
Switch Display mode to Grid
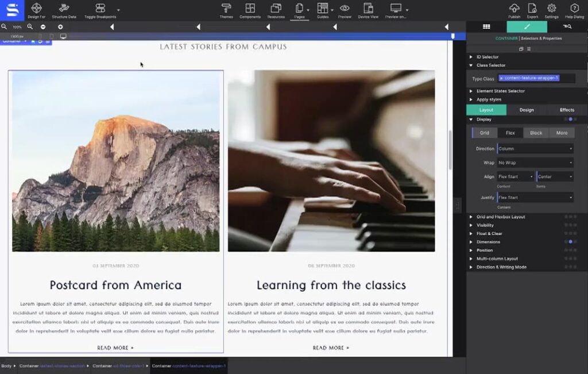[484, 133]
